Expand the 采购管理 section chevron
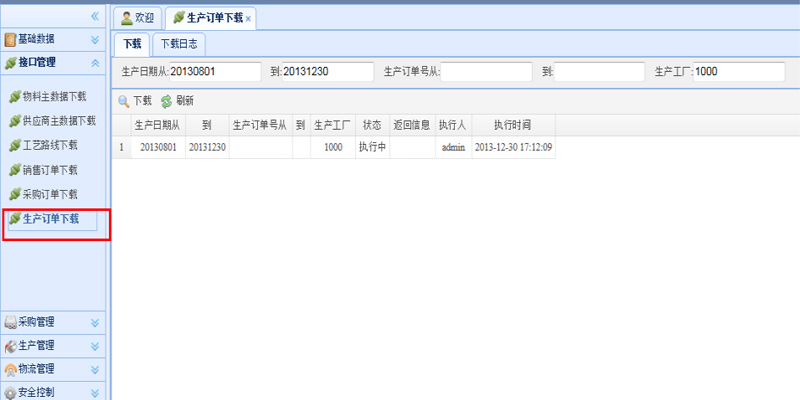The width and height of the screenshot is (800, 400). 95,323
